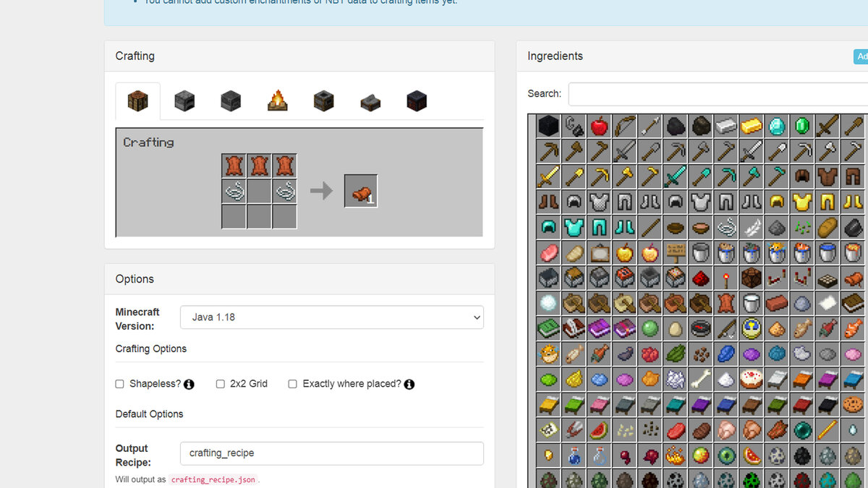868x488 pixels.
Task: Select the crafting table recipe tab
Action: click(137, 101)
